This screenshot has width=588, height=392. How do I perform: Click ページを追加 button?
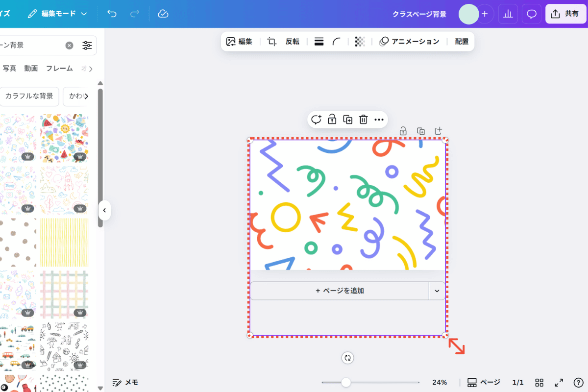pyautogui.click(x=340, y=291)
